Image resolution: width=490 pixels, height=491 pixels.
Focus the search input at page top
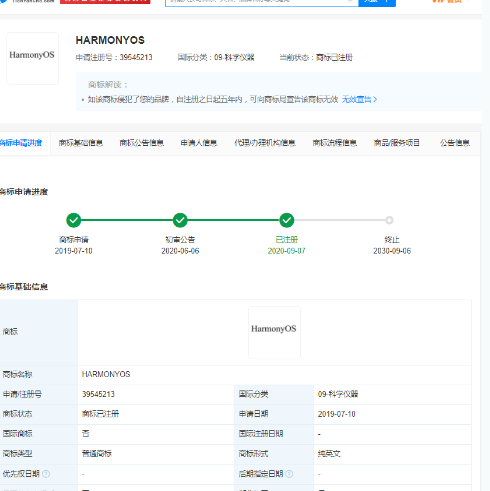tap(262, 2)
